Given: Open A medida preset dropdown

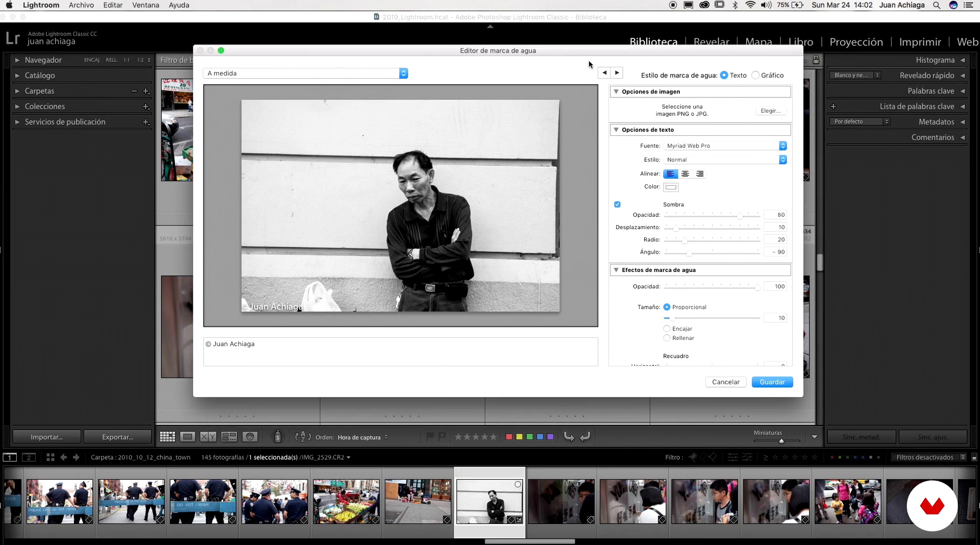Looking at the screenshot, I should pyautogui.click(x=305, y=73).
